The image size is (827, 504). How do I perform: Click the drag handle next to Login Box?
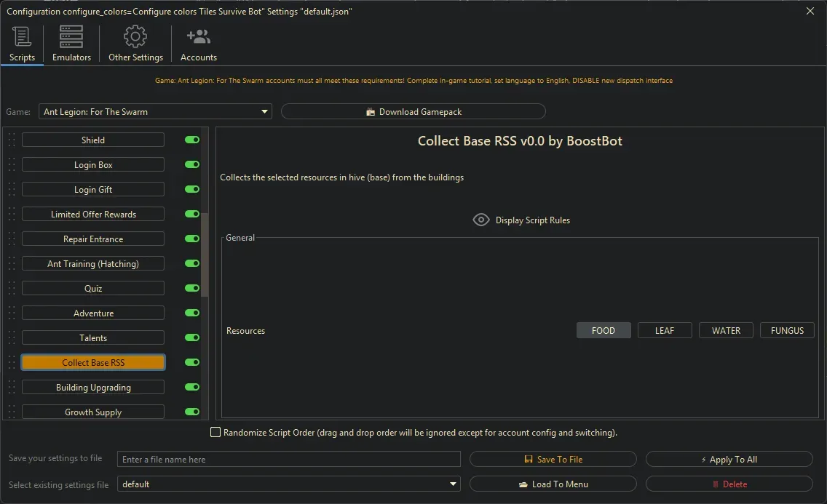click(12, 165)
